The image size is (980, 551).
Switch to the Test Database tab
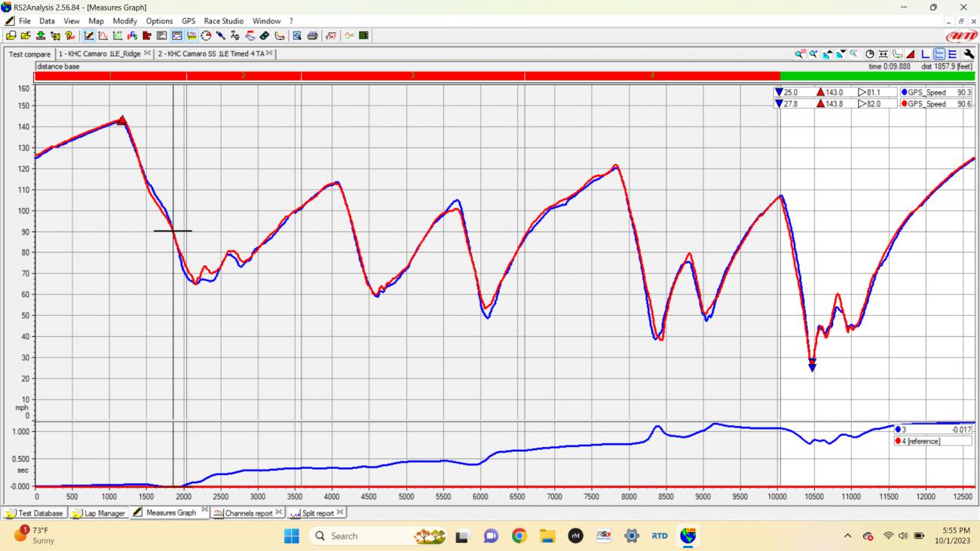[x=35, y=513]
